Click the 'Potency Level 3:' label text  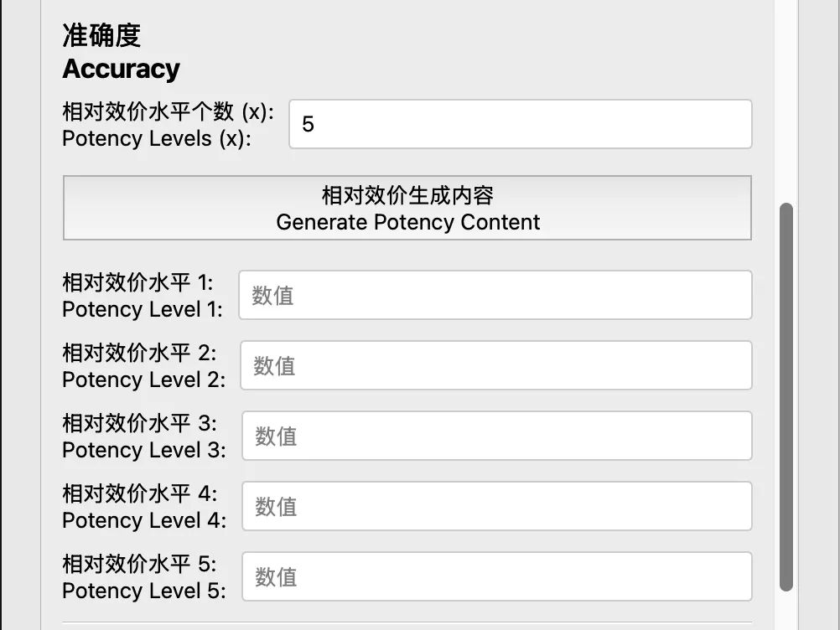143,450
